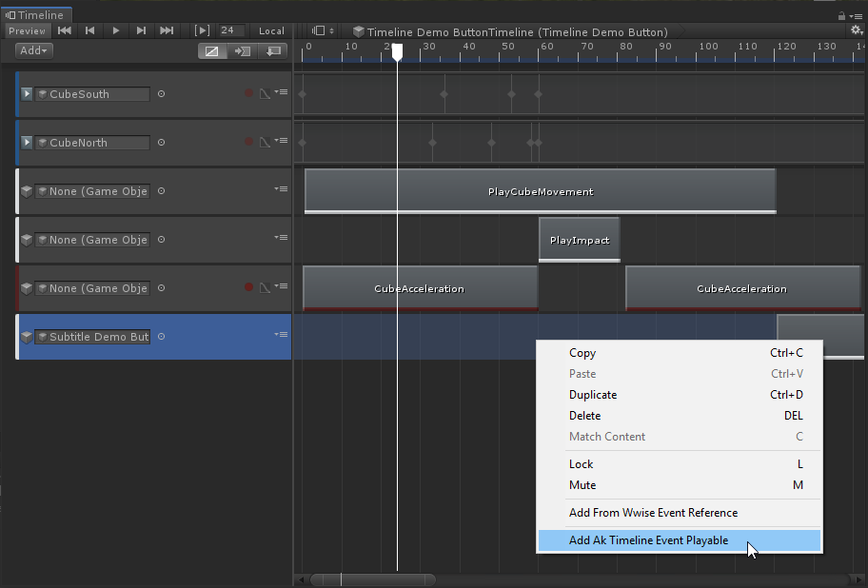Toggle play range mode in the toolbar

pos(201,29)
